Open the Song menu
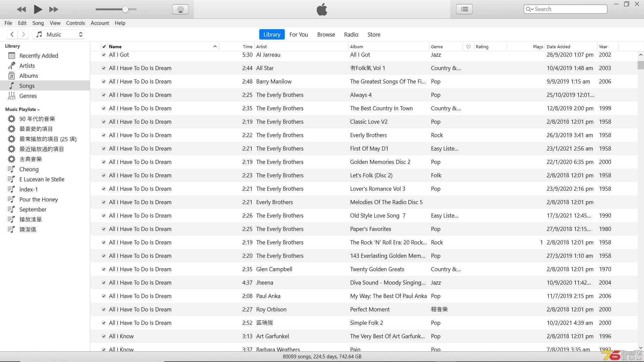Image resolution: width=644 pixels, height=362 pixels. click(x=38, y=23)
